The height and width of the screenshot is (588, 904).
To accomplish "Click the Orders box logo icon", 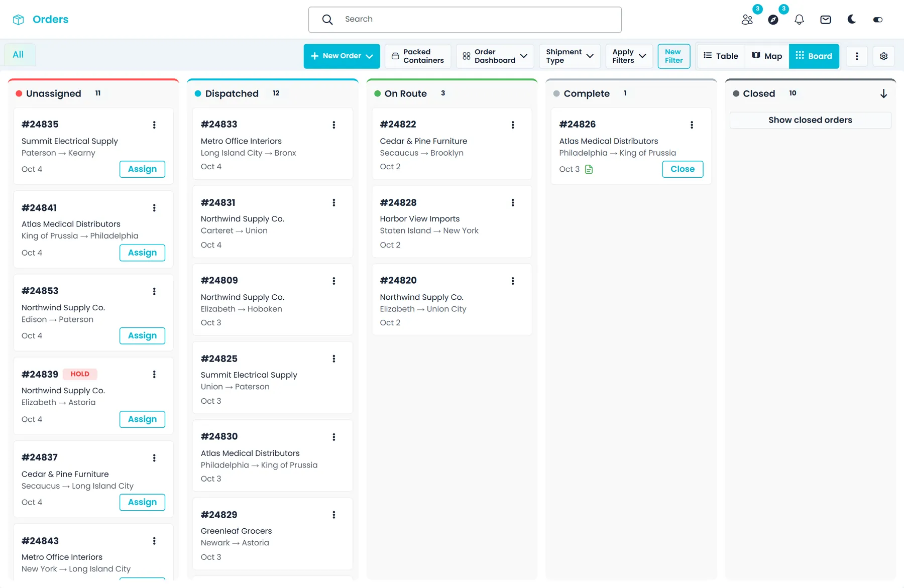I will (x=19, y=20).
